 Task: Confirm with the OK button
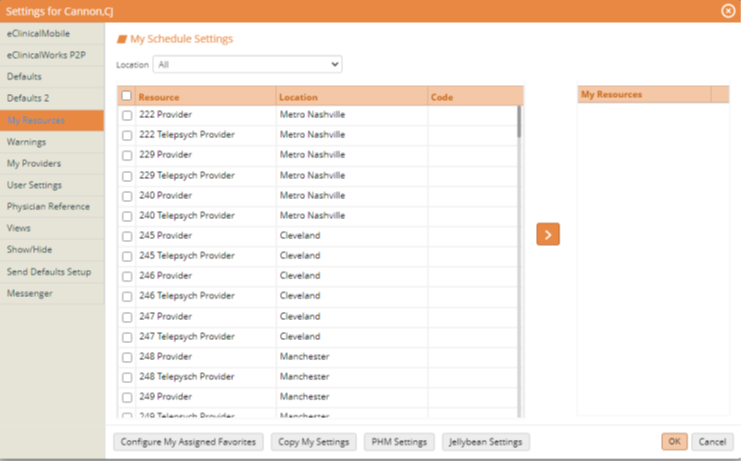674,442
